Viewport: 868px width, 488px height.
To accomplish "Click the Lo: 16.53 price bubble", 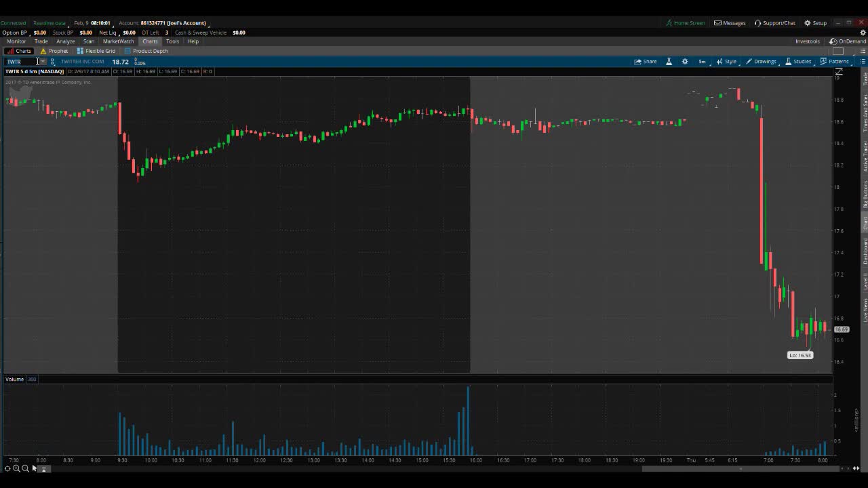I will click(800, 355).
